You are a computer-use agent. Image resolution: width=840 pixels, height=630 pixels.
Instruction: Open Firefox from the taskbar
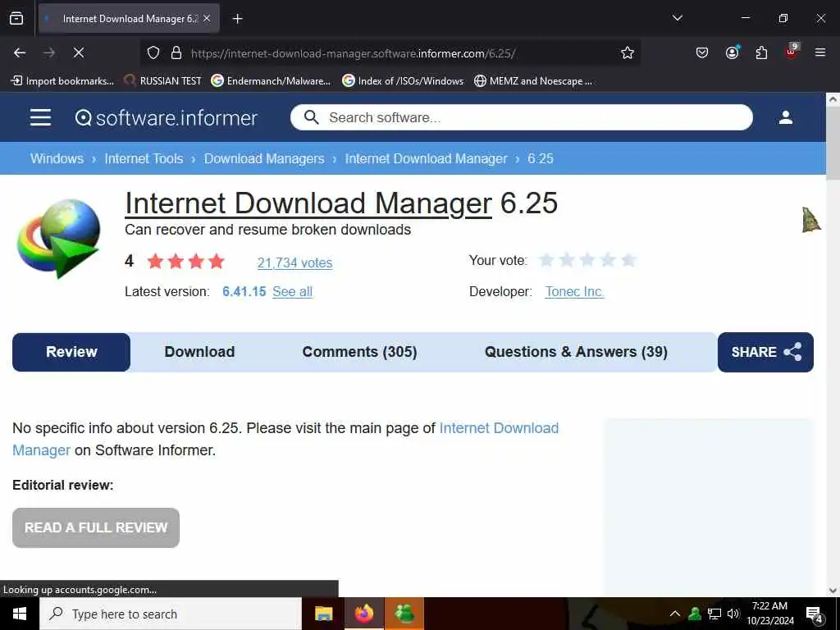363,614
